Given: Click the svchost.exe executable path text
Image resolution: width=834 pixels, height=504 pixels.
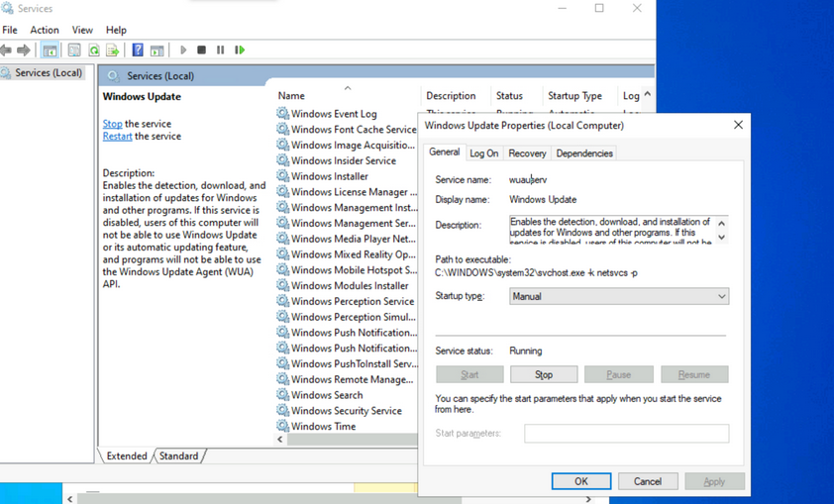Looking at the screenshot, I should coord(536,272).
